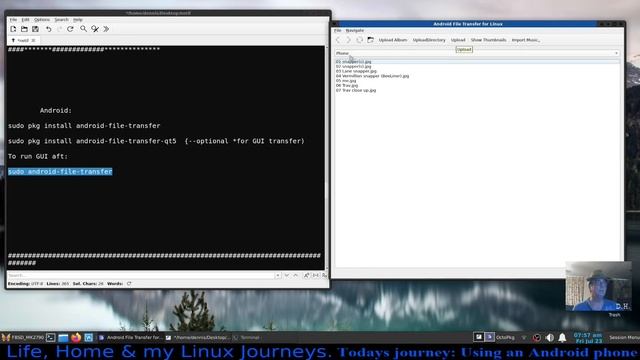Open the file manager from the taskbar
Screen dimensions: 640x360
coord(63,338)
